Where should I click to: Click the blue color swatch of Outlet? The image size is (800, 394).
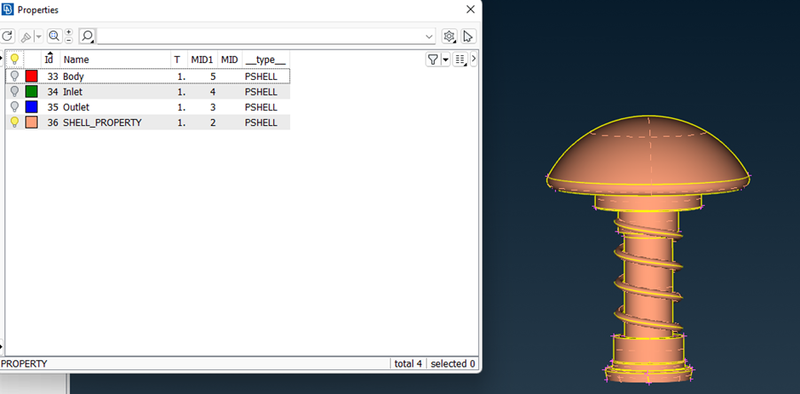(x=32, y=107)
